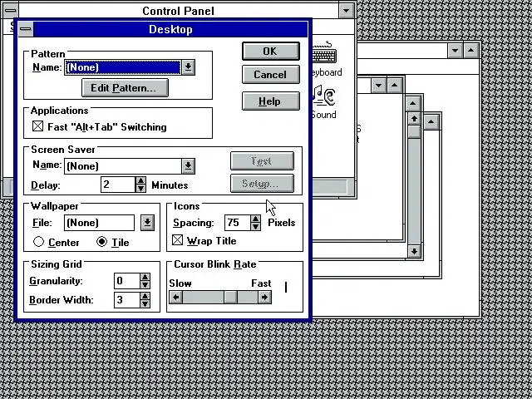Minimize the Control Panel window

click(347, 11)
